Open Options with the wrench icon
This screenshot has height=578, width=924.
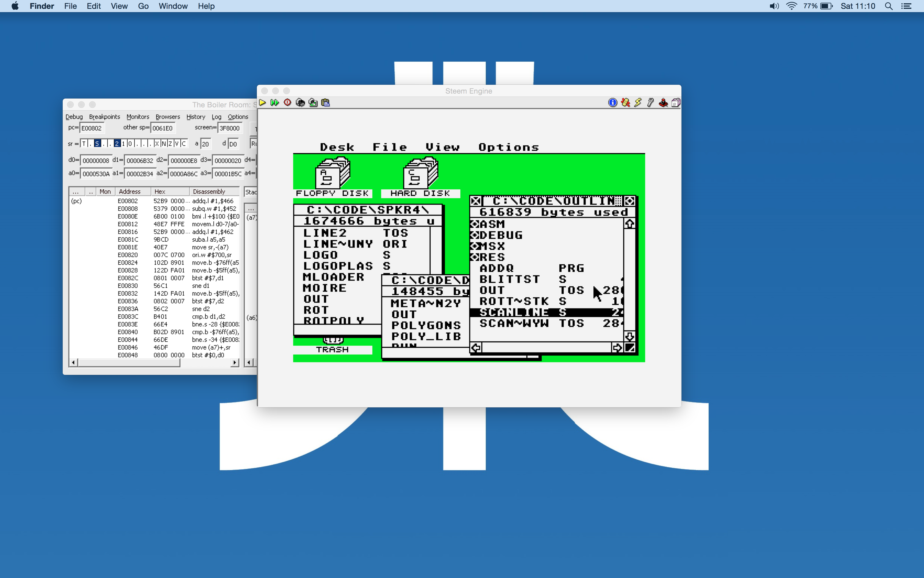tap(651, 102)
